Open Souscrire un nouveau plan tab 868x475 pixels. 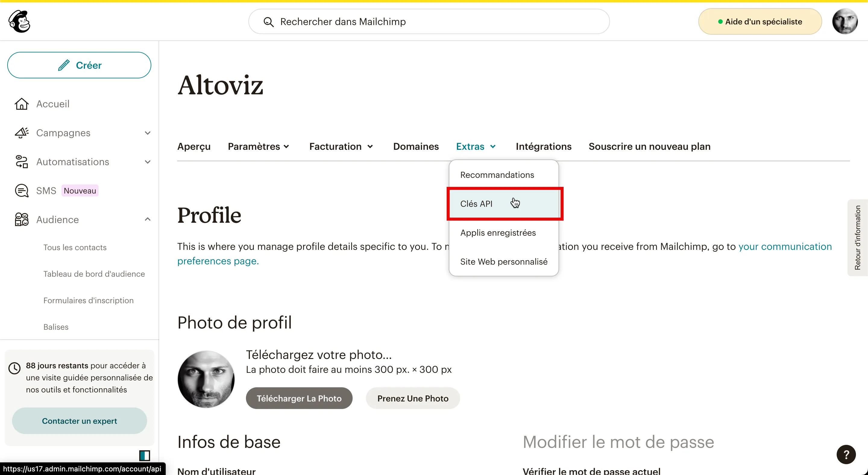coord(649,146)
